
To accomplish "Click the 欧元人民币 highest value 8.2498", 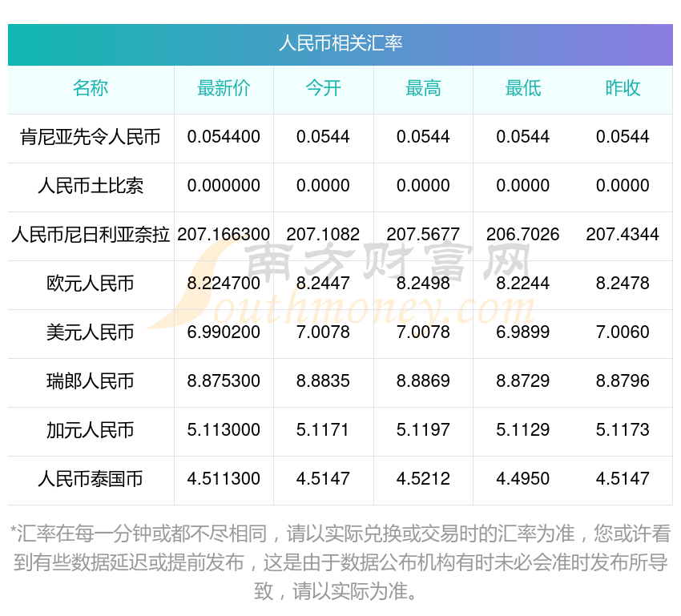I will pos(423,284).
